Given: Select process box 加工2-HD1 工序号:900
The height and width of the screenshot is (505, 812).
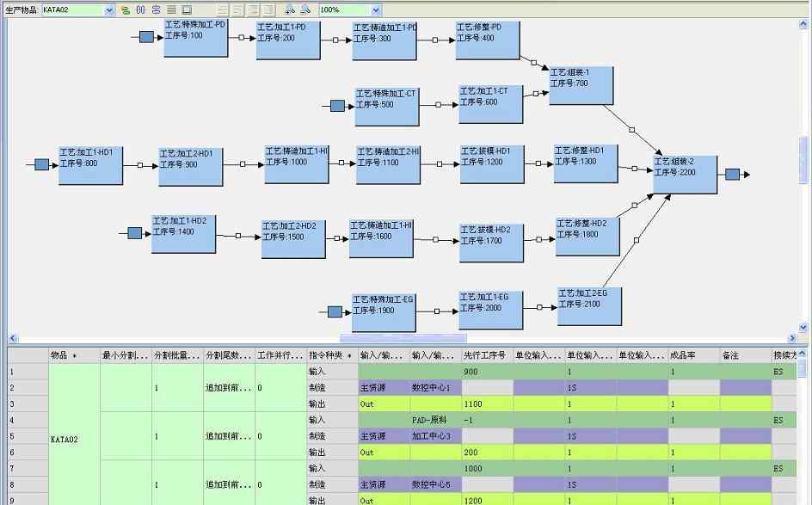Looking at the screenshot, I should 191,166.
